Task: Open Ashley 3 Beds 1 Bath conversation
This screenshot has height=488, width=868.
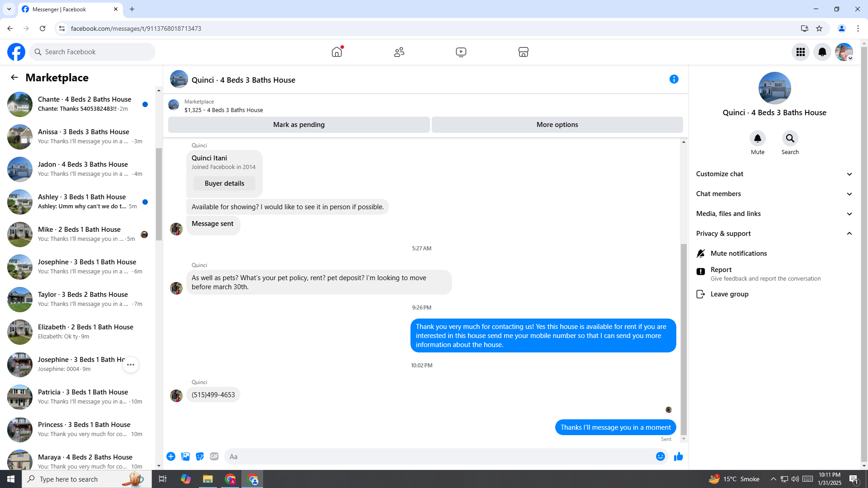Action: (78, 202)
